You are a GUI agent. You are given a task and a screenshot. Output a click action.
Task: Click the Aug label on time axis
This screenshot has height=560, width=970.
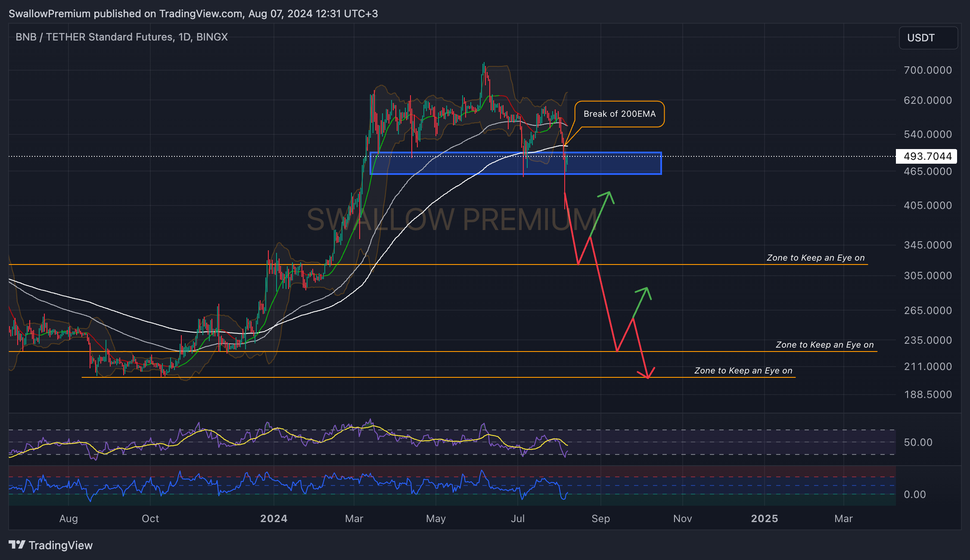pos(68,518)
